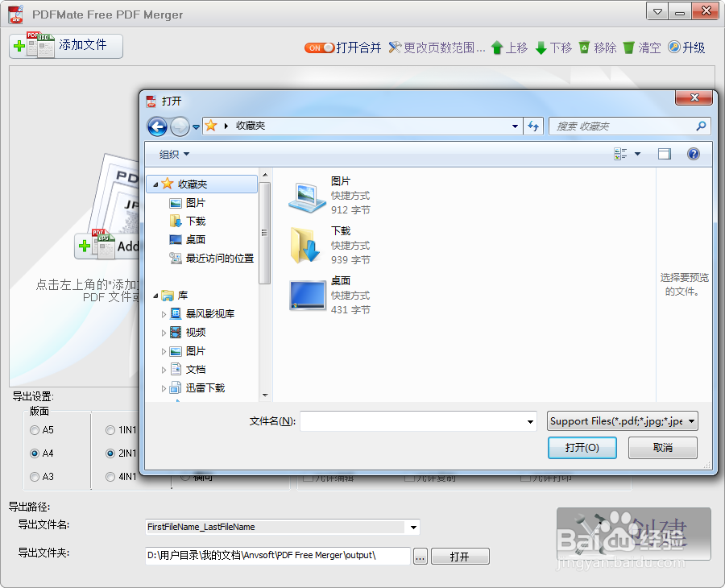Viewport: 725px width, 588px height.
Task: Click the 打开(O) button in dialog
Action: point(582,448)
